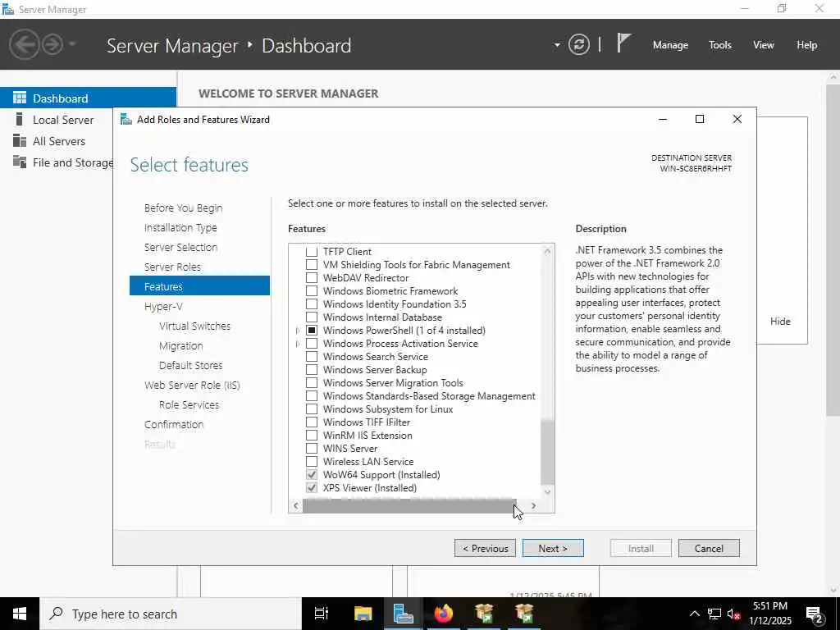Open the View menu

pos(764,45)
